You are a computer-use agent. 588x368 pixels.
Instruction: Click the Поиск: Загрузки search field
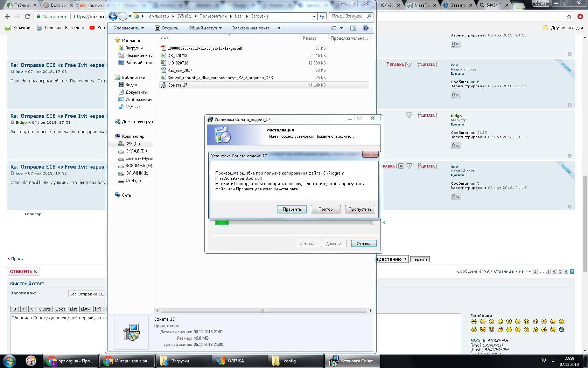(x=351, y=16)
